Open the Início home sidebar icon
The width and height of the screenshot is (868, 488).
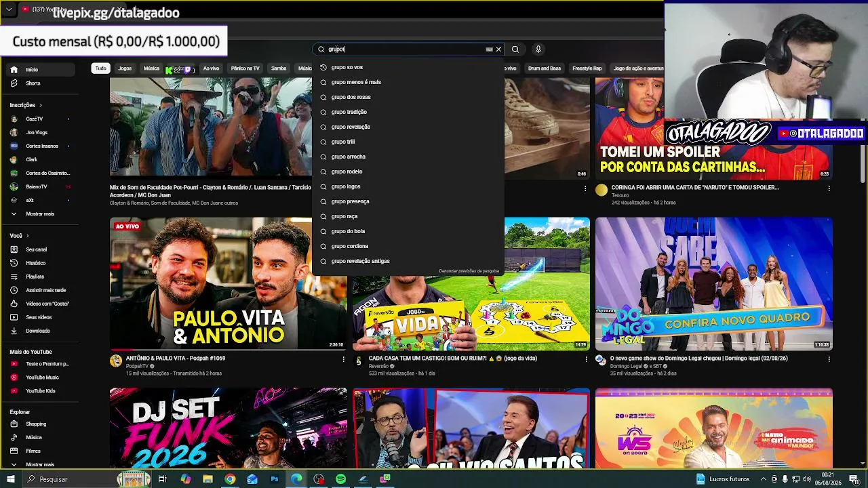14,70
